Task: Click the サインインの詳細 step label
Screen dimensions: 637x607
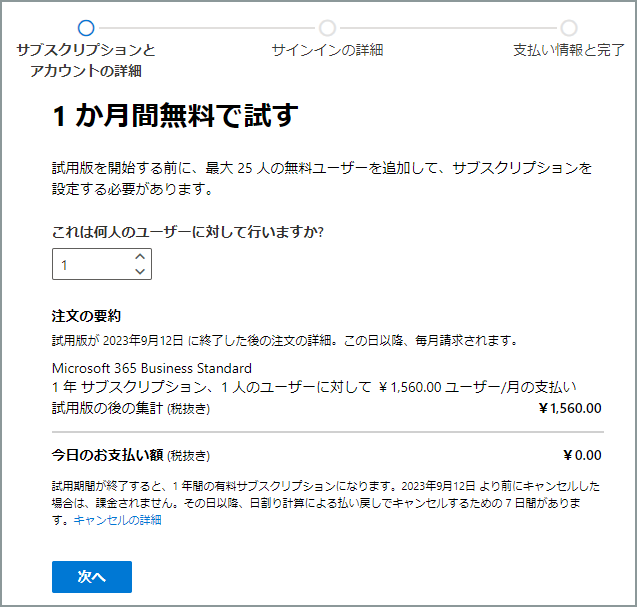Action: click(x=327, y=50)
